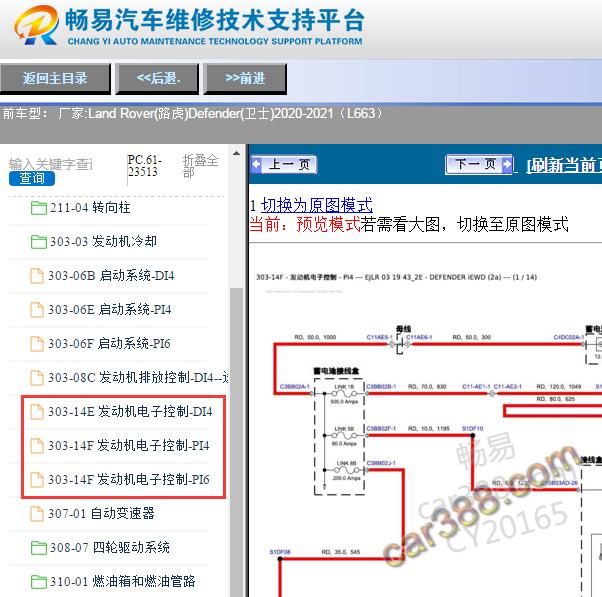Click the 上一页 previous page button

284,165
